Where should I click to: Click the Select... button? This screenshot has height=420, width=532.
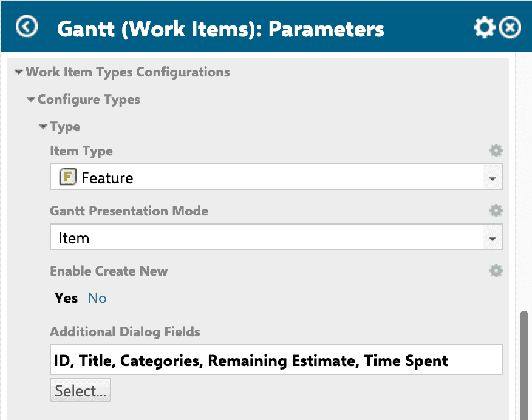pos(80,390)
